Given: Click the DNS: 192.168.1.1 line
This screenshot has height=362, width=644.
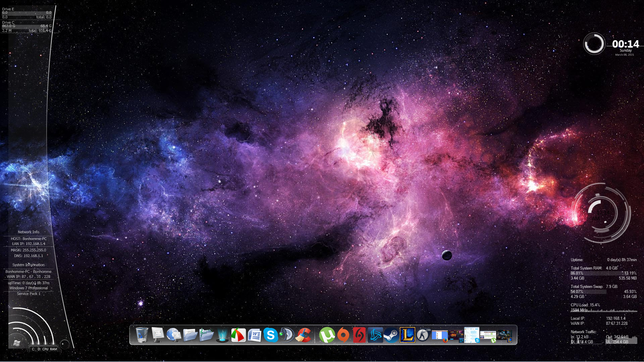Looking at the screenshot, I should [x=29, y=256].
